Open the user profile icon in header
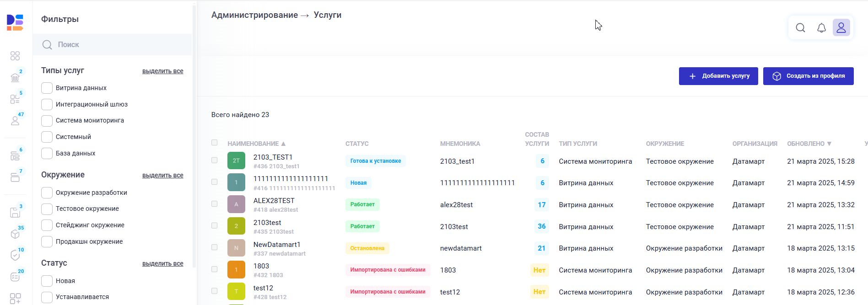The height and width of the screenshot is (305, 868). click(x=841, y=28)
